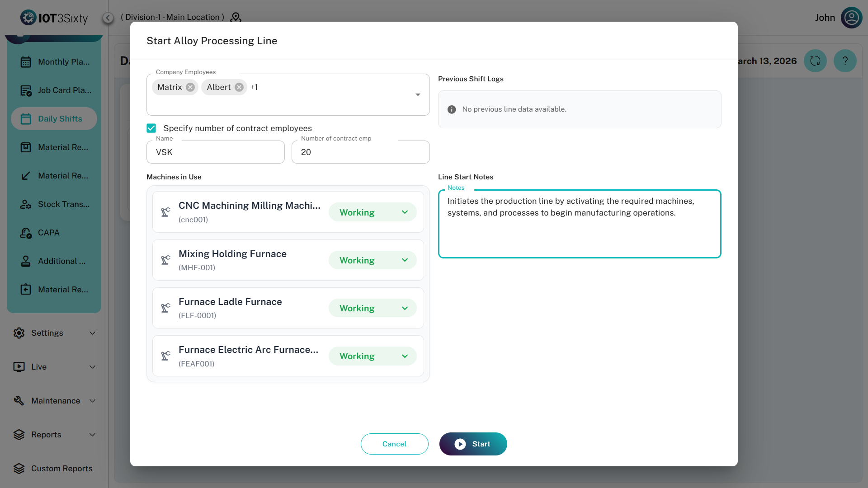Click the CAPA sidebar icon
The height and width of the screenshot is (488, 868).
(x=26, y=233)
